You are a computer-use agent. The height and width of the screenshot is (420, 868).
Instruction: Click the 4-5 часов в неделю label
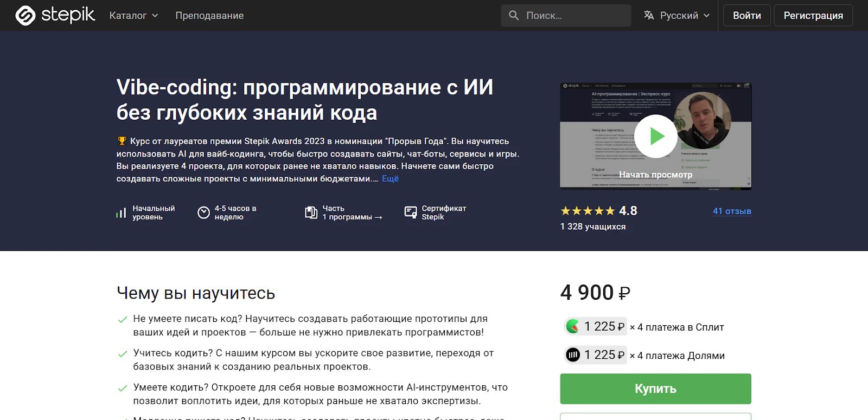click(235, 212)
